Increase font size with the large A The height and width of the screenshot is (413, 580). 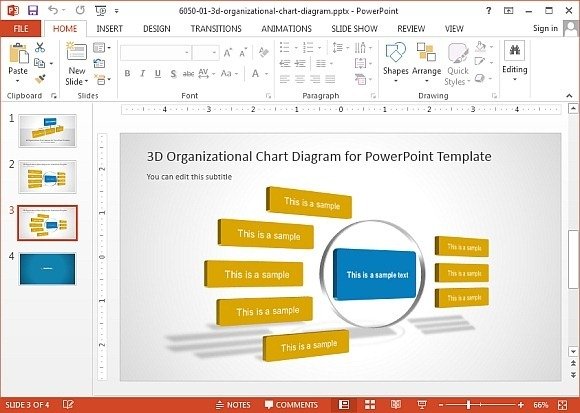click(227, 53)
